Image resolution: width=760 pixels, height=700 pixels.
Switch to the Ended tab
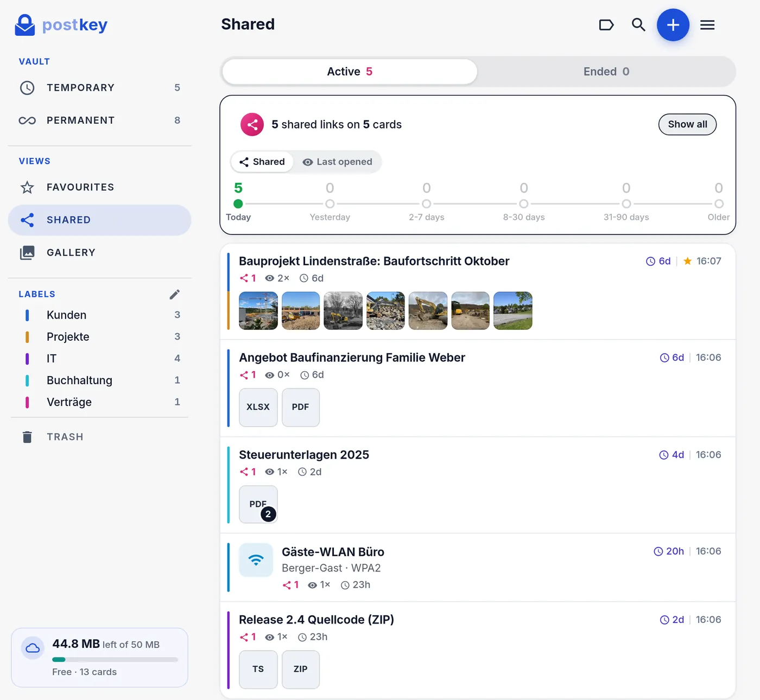606,72
